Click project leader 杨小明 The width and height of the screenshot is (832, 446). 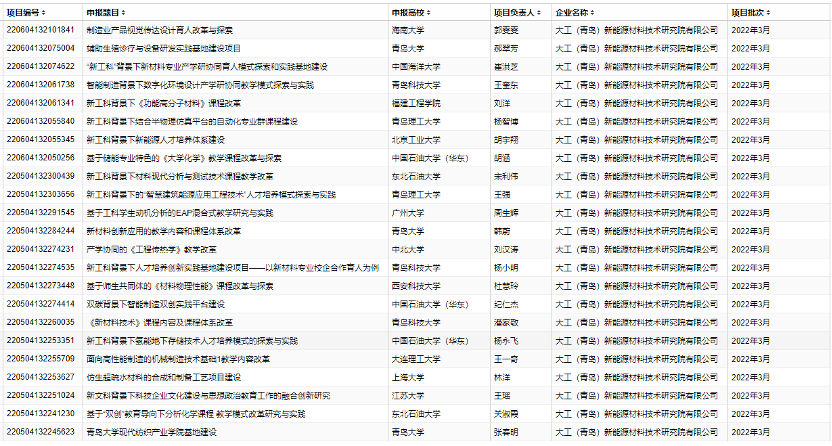(506, 268)
